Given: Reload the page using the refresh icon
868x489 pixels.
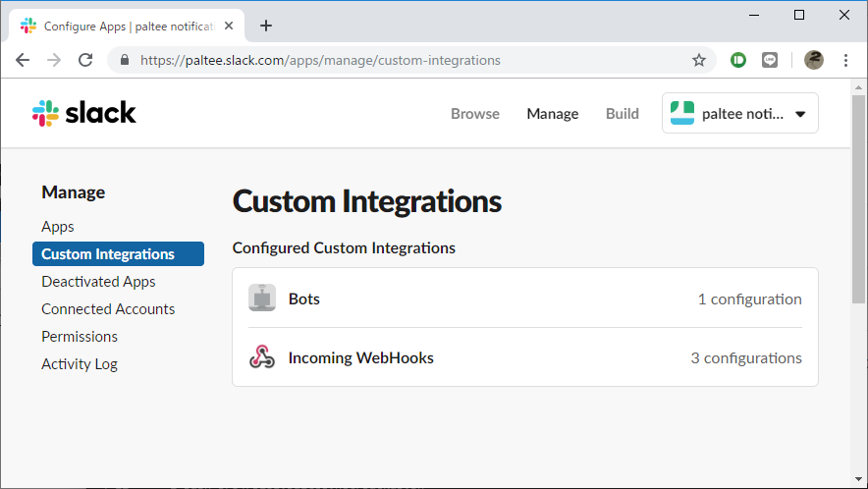Looking at the screenshot, I should click(85, 60).
